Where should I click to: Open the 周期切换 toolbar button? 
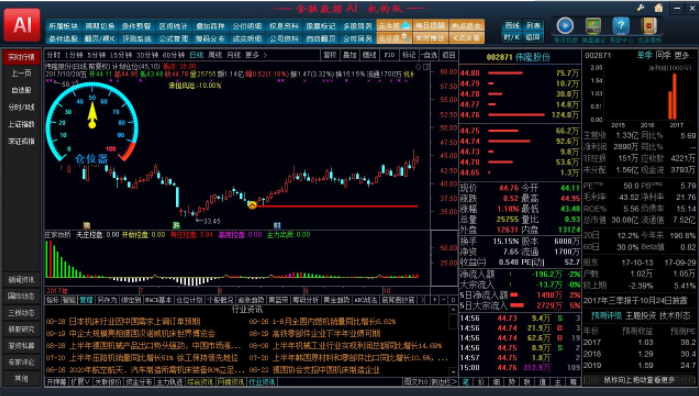100,26
